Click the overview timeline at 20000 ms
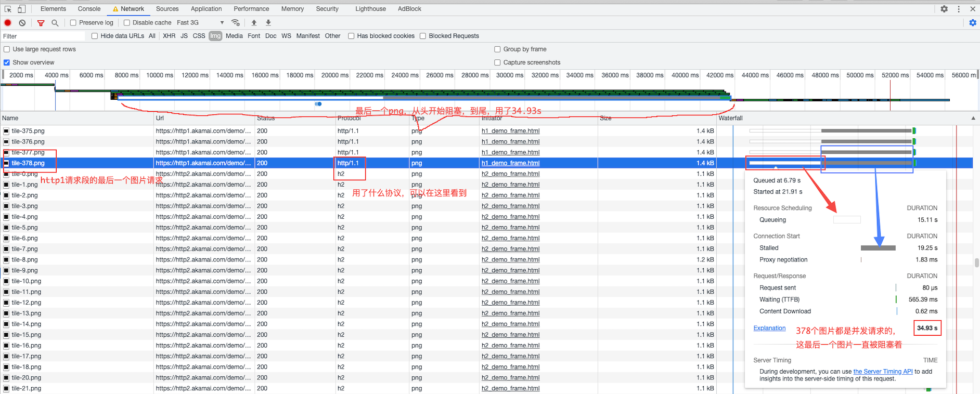This screenshot has height=394, width=980. pos(334,75)
